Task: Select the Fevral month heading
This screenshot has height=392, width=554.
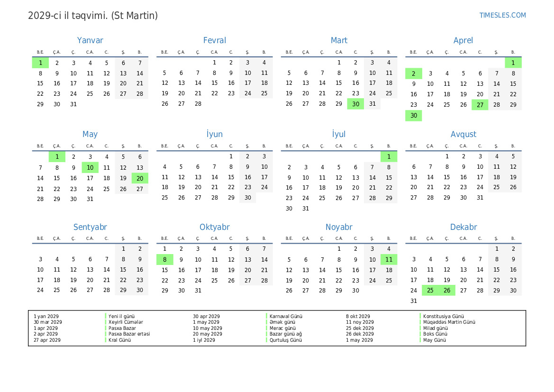Action: 215,40
